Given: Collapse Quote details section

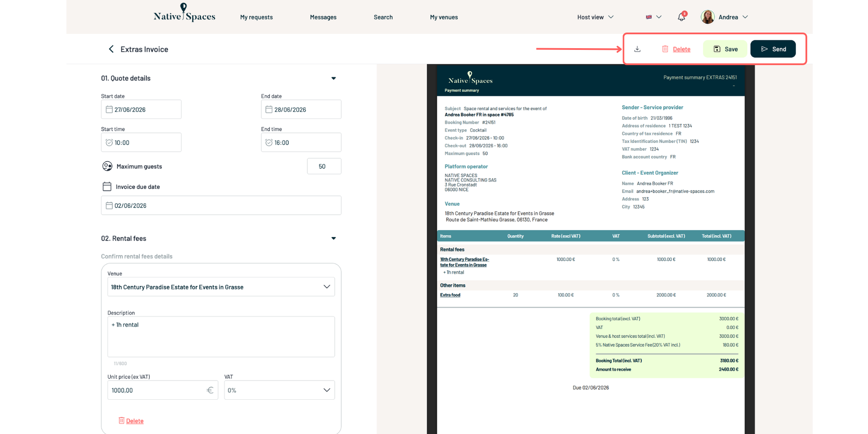Looking at the screenshot, I should coord(333,79).
